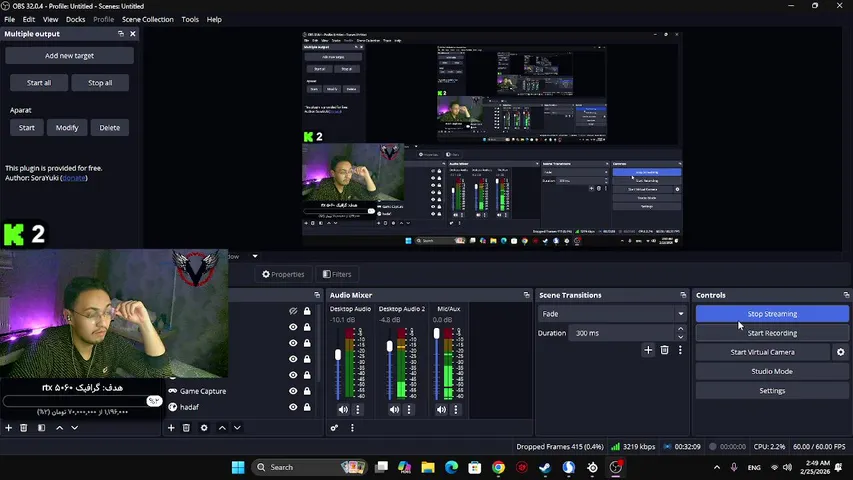Click the Windows taskbar Search box

coord(310,467)
